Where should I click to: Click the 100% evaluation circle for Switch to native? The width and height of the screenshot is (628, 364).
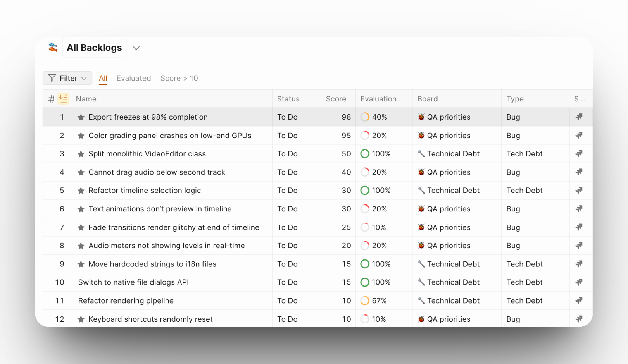pyautogui.click(x=365, y=282)
